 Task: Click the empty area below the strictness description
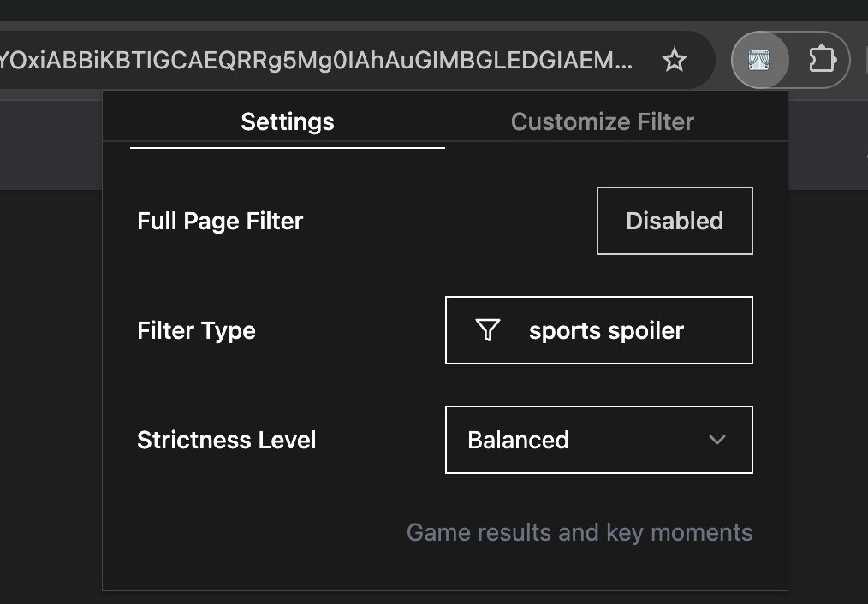445,569
